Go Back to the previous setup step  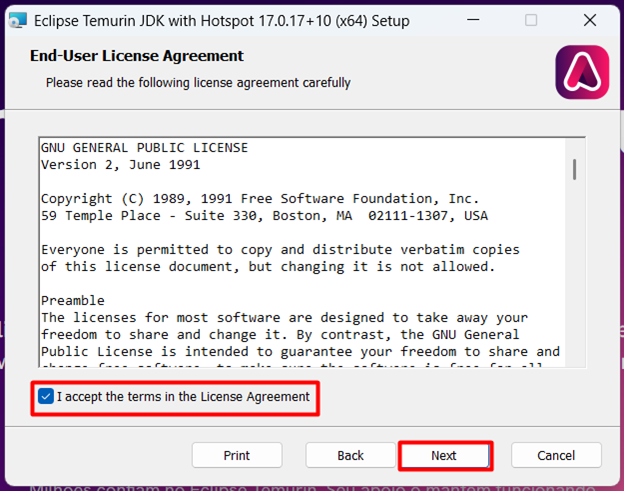[x=350, y=455]
